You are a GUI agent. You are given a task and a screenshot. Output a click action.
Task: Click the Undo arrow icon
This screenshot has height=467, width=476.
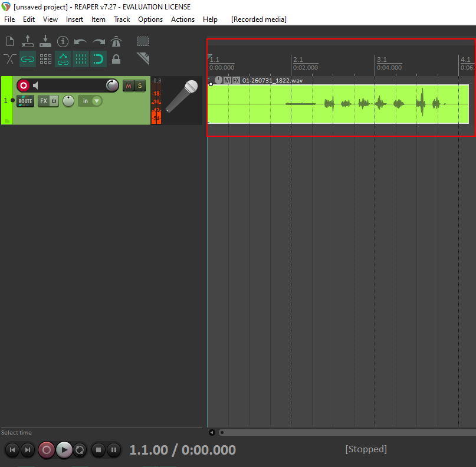click(x=80, y=41)
